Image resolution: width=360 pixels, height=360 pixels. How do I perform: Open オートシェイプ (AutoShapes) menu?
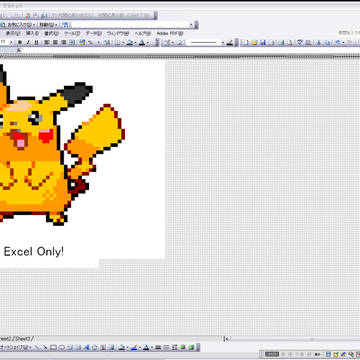(15, 347)
